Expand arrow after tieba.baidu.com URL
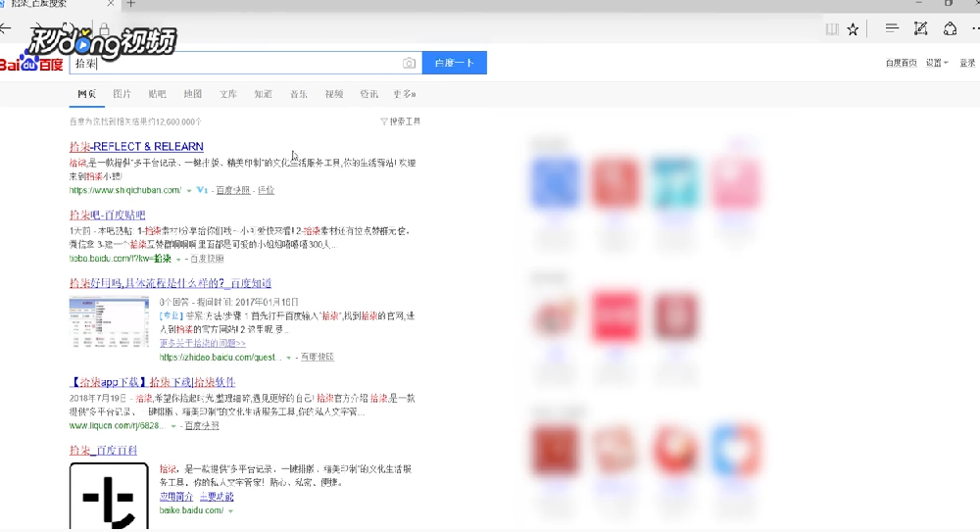The height and width of the screenshot is (532, 980). (x=178, y=259)
